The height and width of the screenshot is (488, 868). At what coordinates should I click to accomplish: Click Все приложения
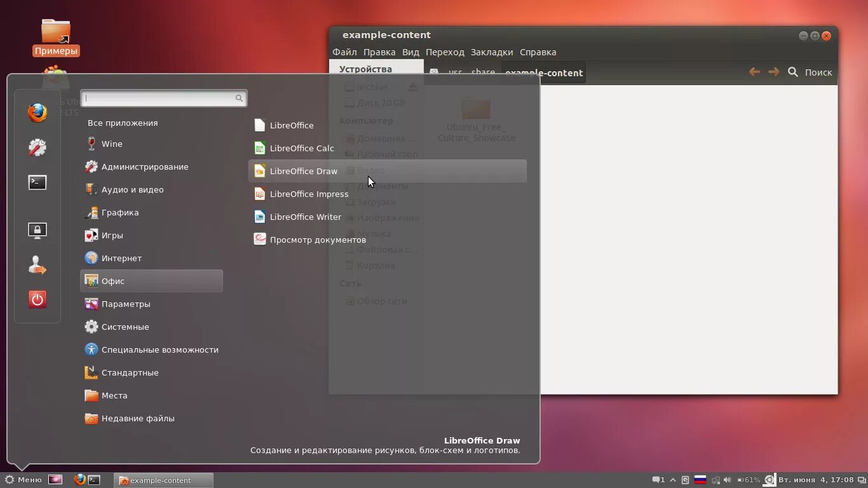[123, 123]
